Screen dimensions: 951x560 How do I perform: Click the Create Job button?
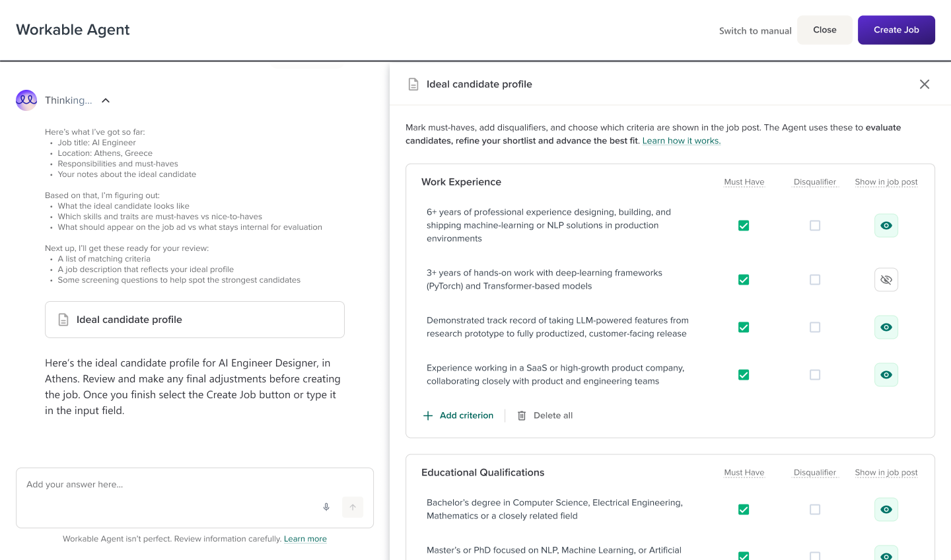pos(896,30)
